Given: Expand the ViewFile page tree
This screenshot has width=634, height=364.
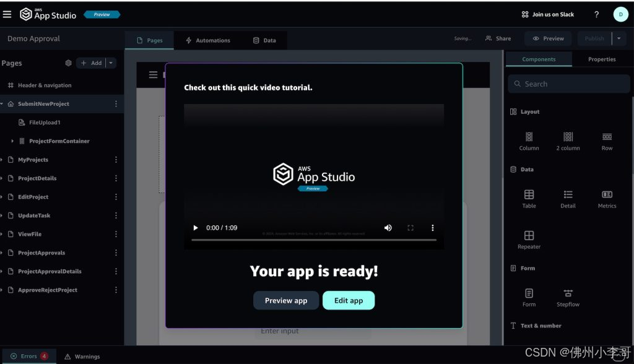Looking at the screenshot, I should [2, 234].
